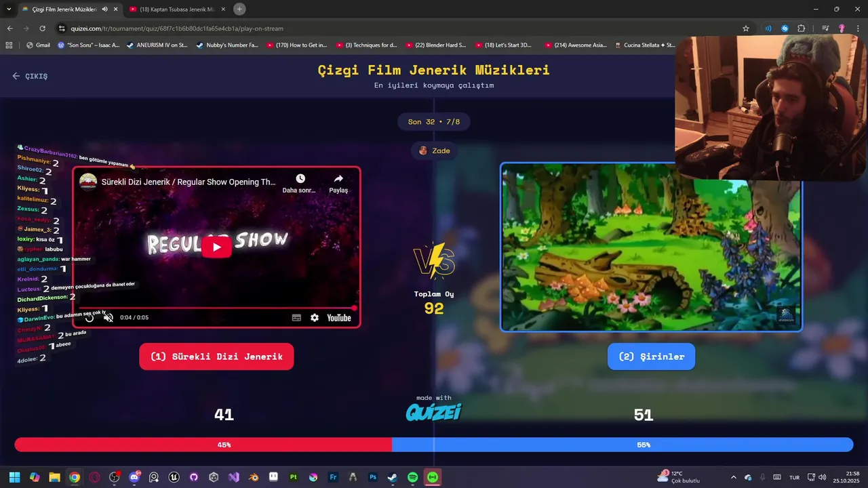Vote for (2) Şirinler
The height and width of the screenshot is (488, 868).
click(x=651, y=357)
